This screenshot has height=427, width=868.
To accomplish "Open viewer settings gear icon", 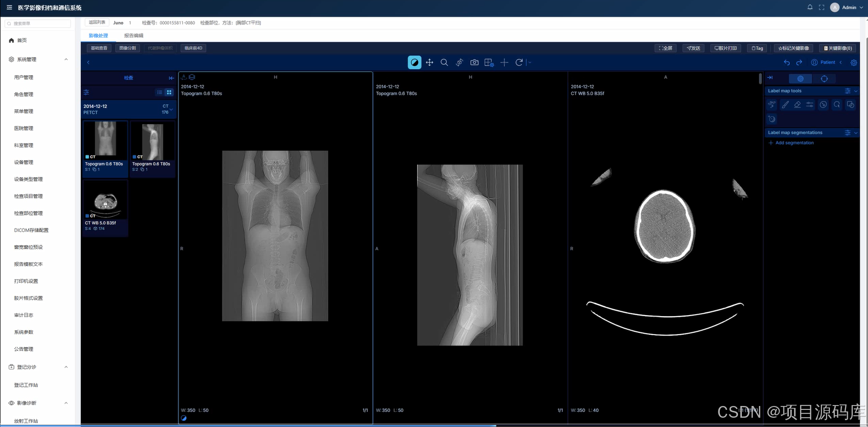I will [854, 63].
